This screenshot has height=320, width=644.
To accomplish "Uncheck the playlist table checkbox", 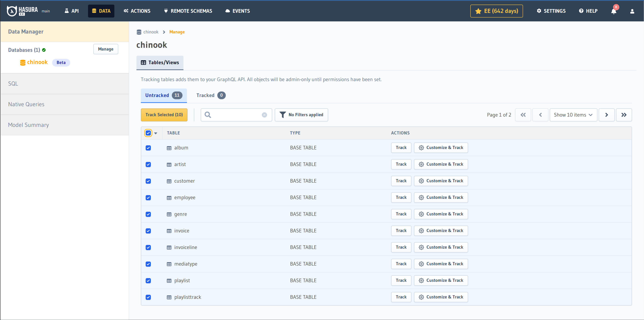I will point(149,281).
